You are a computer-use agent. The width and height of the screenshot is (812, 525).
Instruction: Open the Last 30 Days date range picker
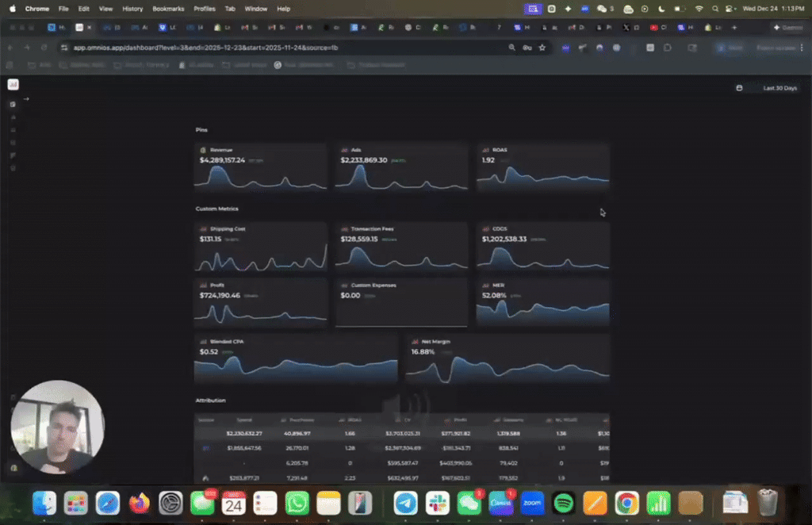(780, 88)
